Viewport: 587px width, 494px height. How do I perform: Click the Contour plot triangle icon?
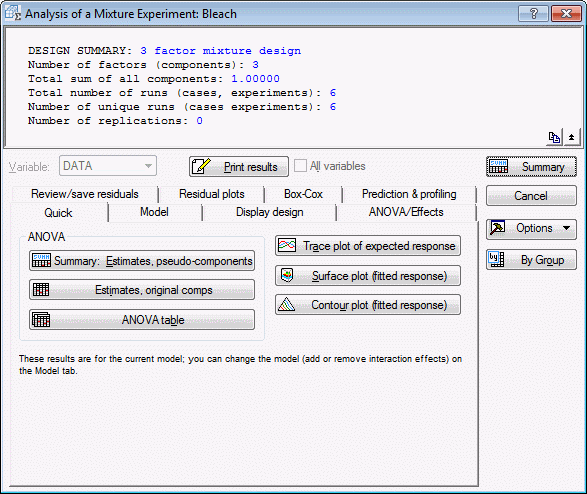287,305
